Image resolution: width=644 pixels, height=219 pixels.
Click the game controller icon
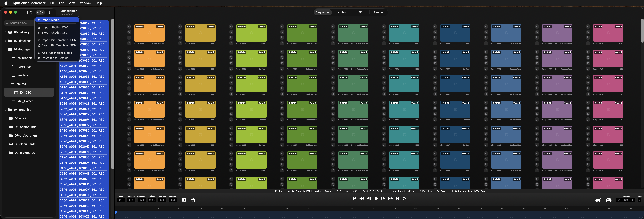(x=609, y=200)
